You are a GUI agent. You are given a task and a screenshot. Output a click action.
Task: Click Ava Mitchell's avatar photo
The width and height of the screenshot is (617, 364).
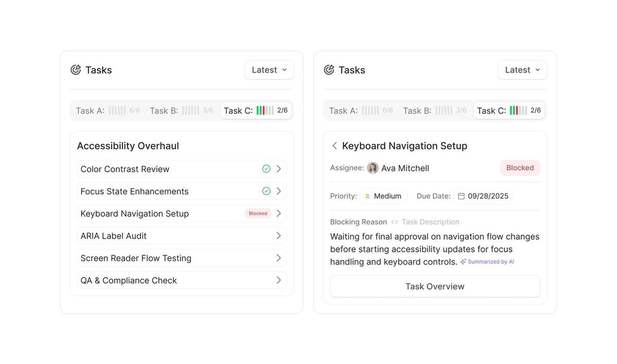[372, 168]
